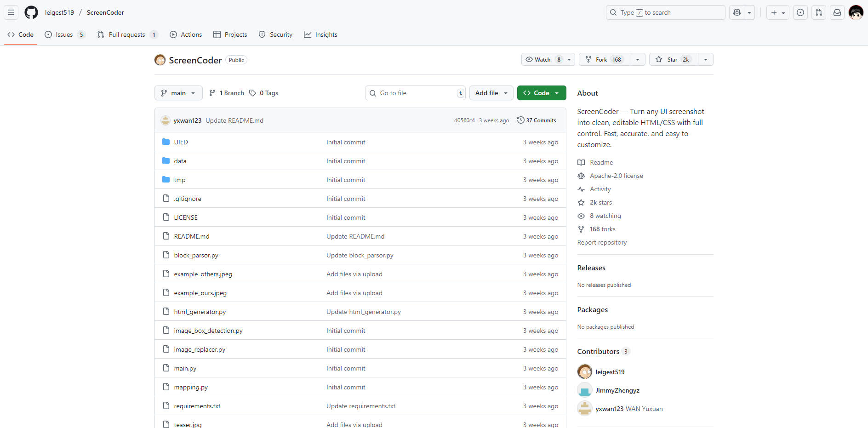Screen dimensions: 868x428
Task: Toggle the Watch options caret
Action: coord(569,59)
